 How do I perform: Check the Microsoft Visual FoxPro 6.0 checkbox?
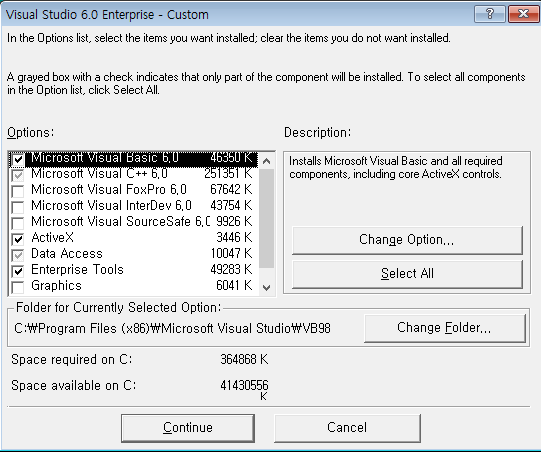[x=18, y=191]
